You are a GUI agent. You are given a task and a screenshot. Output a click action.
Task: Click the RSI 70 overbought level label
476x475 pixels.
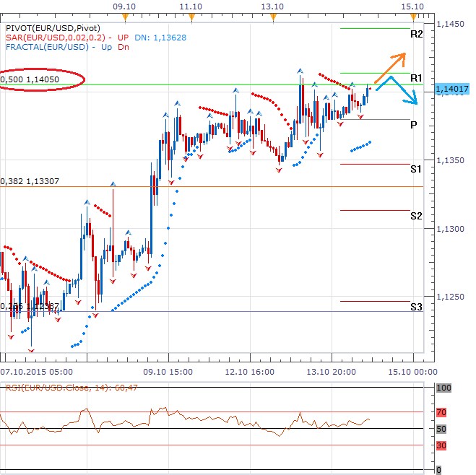point(441,412)
